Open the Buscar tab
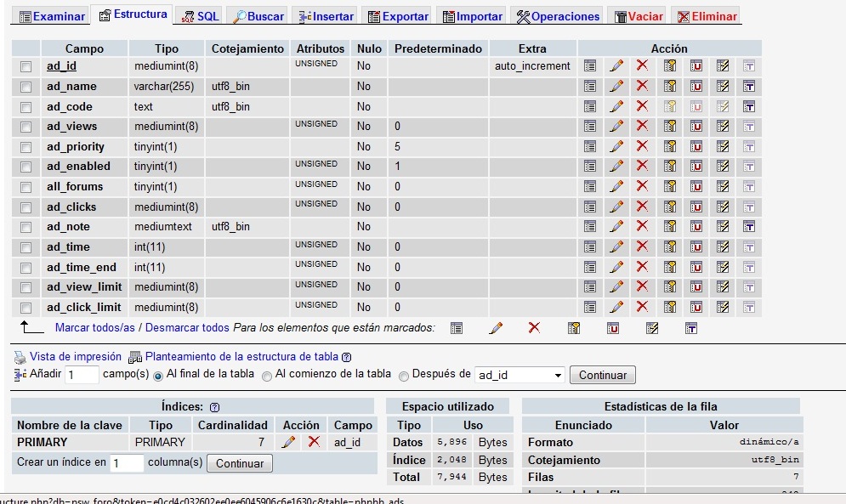The image size is (846, 504). (x=258, y=16)
